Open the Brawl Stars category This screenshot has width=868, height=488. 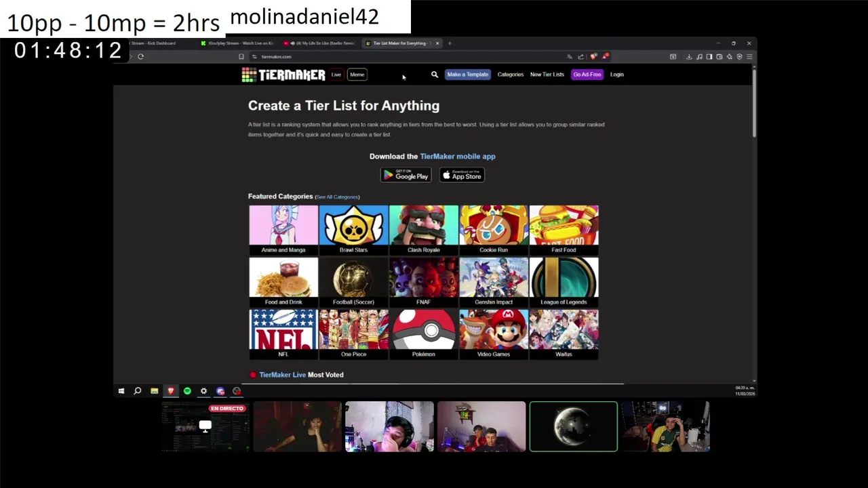(353, 230)
